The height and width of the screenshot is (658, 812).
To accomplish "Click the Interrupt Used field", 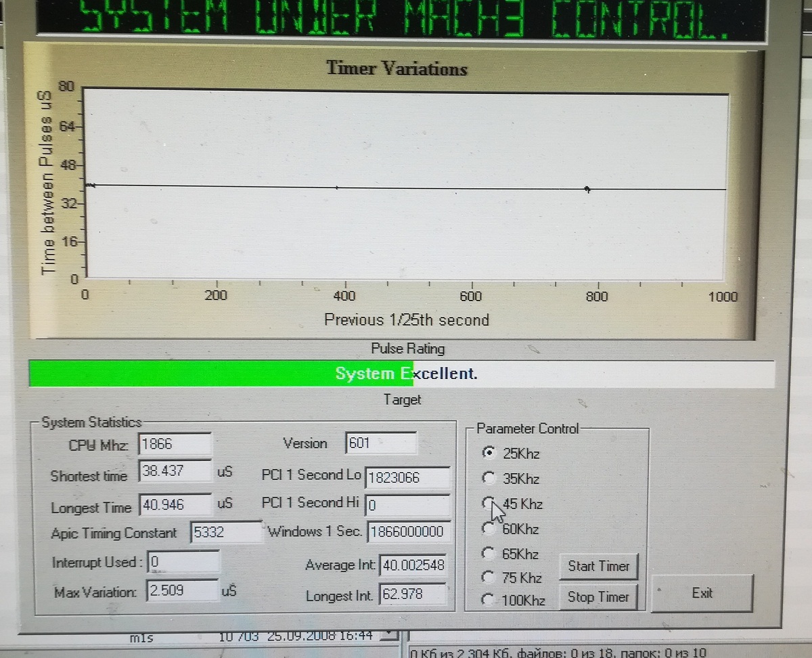I will click(x=183, y=561).
